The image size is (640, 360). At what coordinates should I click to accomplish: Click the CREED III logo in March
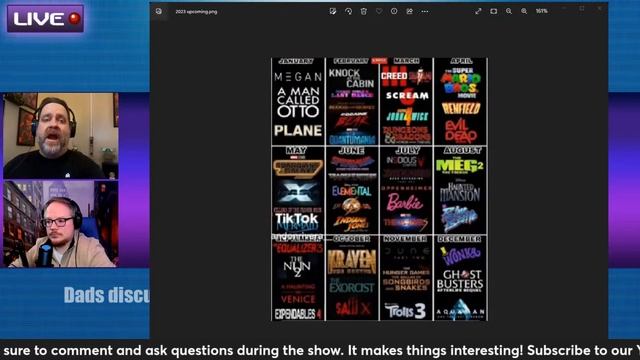(x=394, y=76)
